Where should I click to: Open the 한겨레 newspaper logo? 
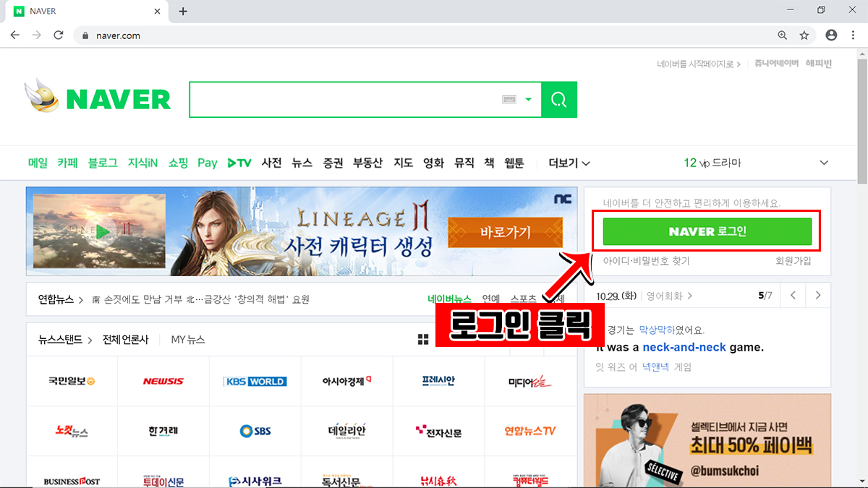point(163,431)
